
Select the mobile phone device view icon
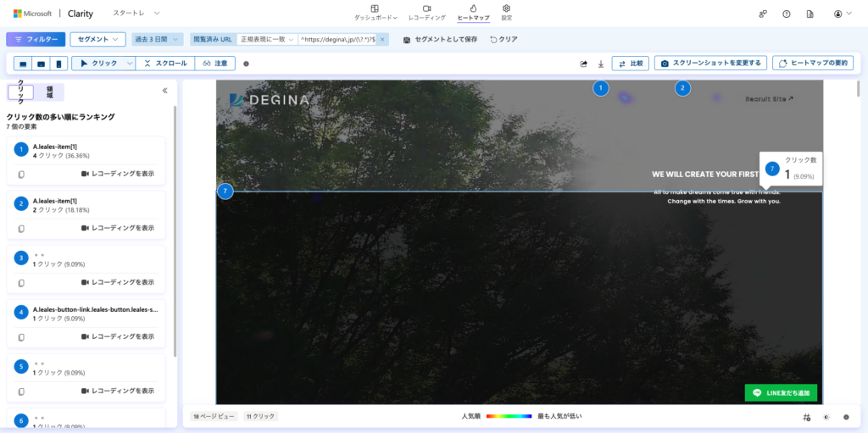click(58, 64)
